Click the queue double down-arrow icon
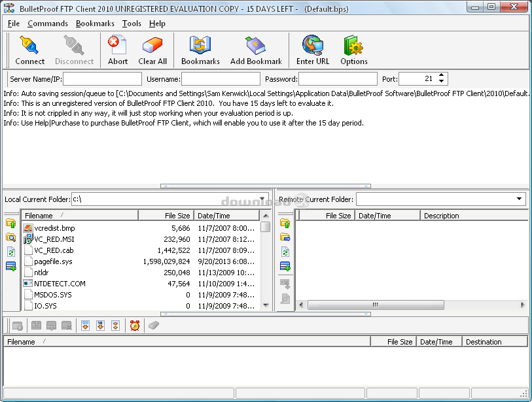Screen dimensions: 532x402 point(115,326)
